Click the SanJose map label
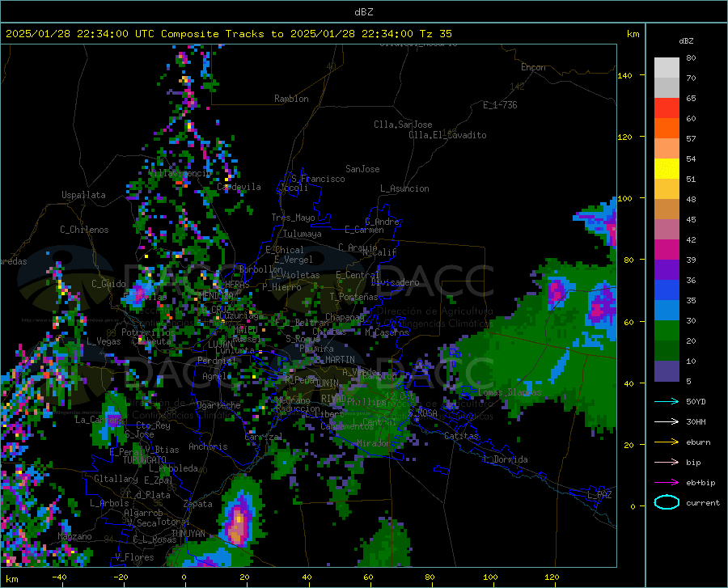The height and width of the screenshot is (588, 728). pyautogui.click(x=362, y=169)
